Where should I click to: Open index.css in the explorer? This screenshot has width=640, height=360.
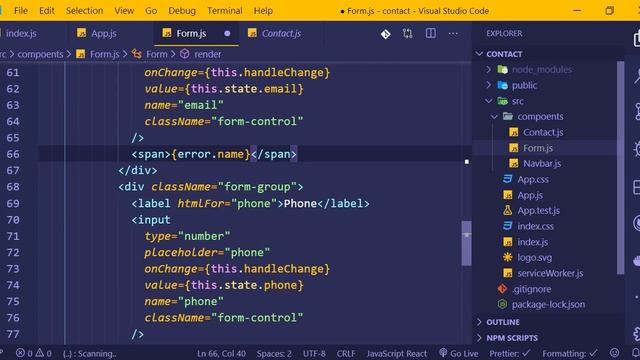(536, 226)
